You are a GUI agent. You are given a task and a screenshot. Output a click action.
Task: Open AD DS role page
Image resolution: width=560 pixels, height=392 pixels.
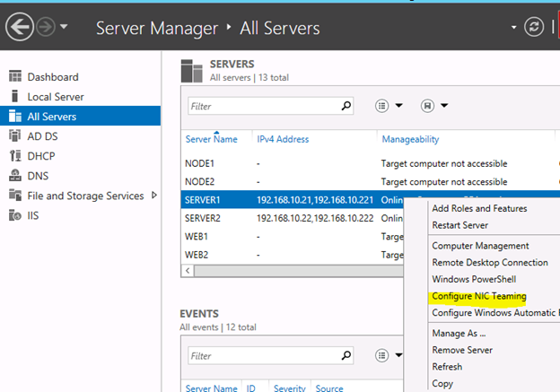(42, 136)
